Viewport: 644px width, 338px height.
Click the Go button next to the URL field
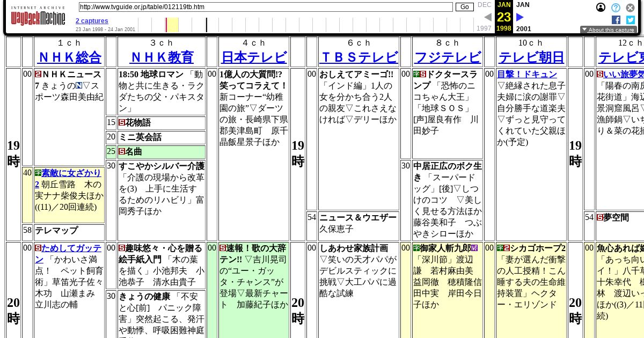coord(465,7)
